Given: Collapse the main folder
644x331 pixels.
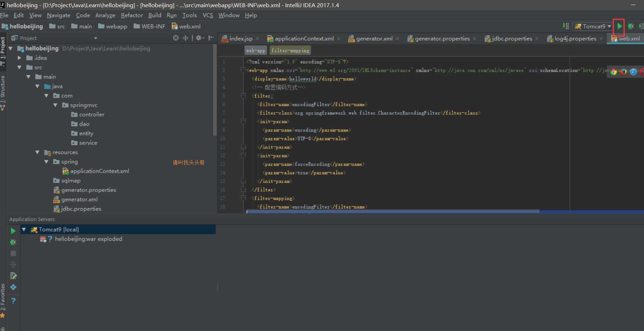Looking at the screenshot, I should click(28, 77).
